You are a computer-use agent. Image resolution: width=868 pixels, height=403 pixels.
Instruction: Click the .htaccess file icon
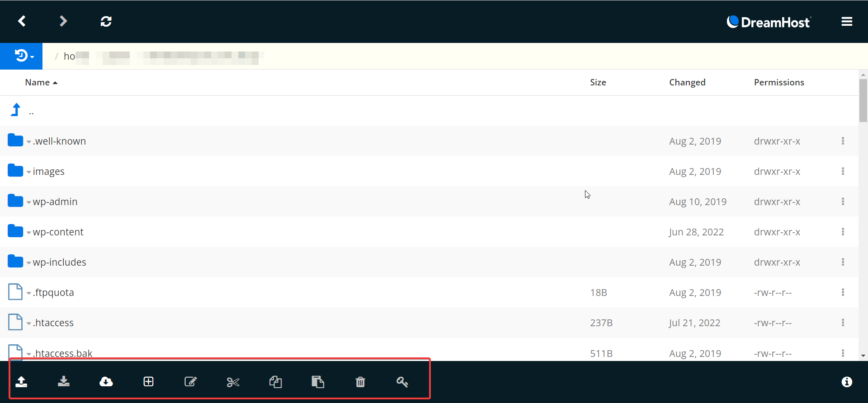pos(15,322)
